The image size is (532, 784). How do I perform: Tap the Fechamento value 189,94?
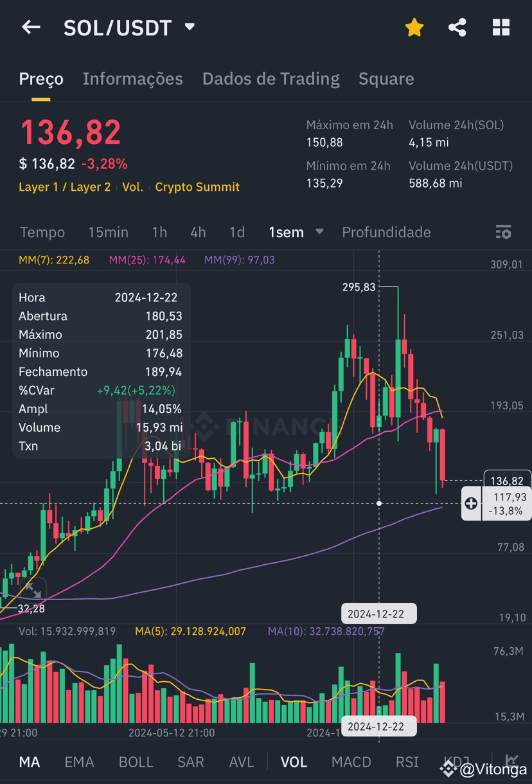[x=164, y=372]
